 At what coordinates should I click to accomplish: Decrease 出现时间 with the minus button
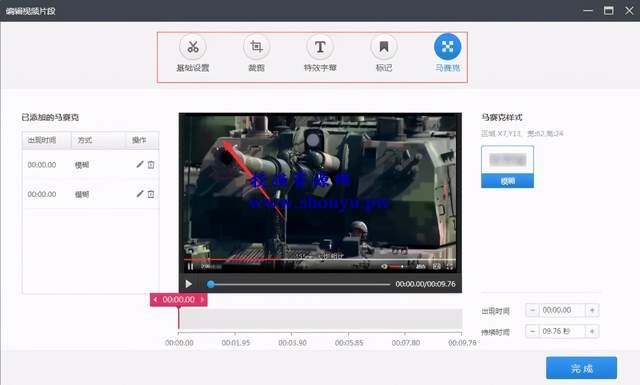(x=532, y=310)
